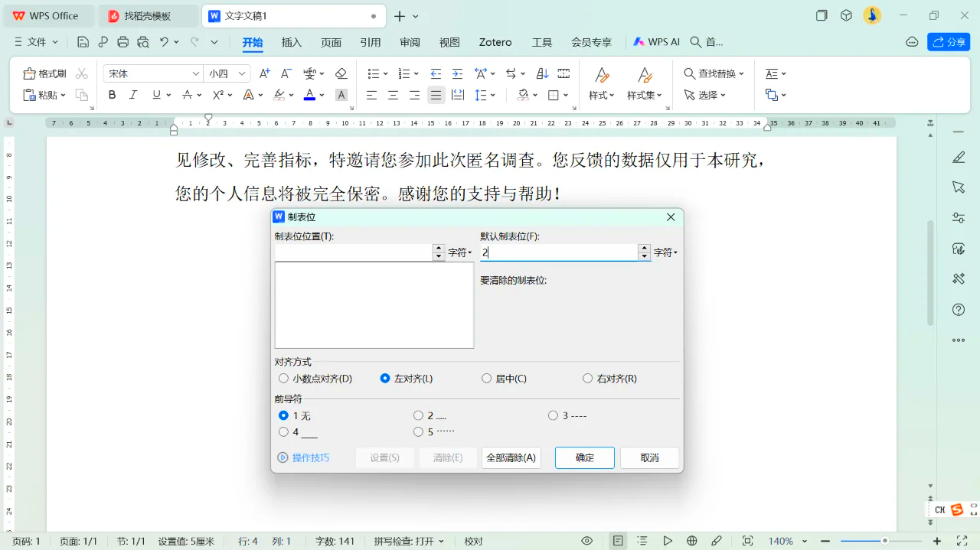Viewport: 980px width, 550px height.
Task: Center align text in ribbon
Action: [x=394, y=95]
